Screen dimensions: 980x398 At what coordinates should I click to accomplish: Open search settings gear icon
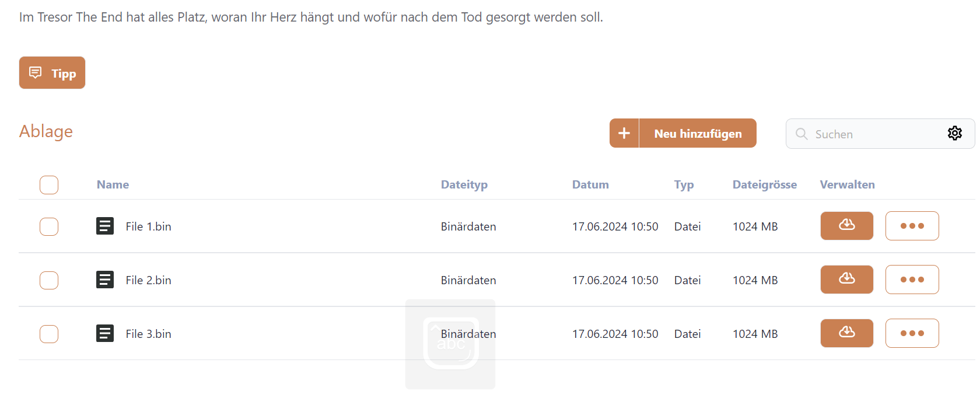click(954, 134)
